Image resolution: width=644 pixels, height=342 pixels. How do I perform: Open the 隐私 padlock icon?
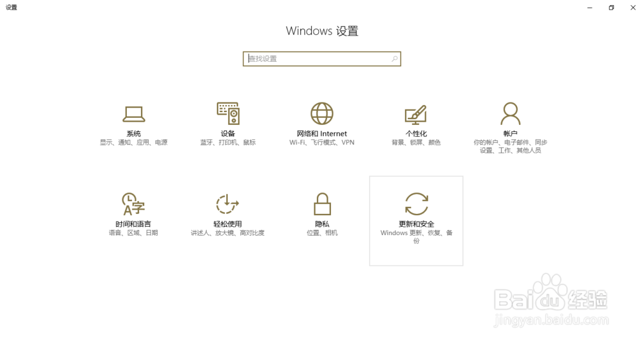click(x=322, y=204)
